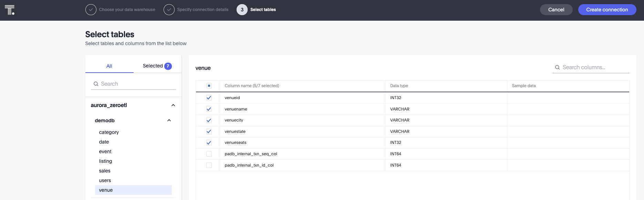This screenshot has height=200, width=644.
Task: Click the checkmark icon beside Choose your data warehouse
Action: click(x=91, y=10)
